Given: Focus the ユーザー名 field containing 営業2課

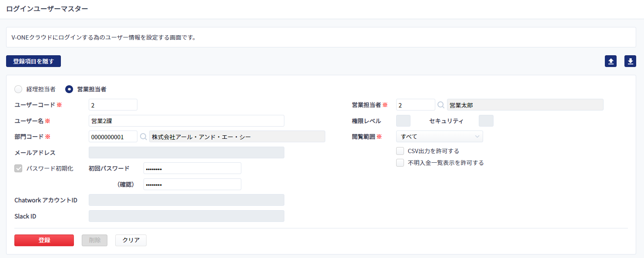Looking at the screenshot, I should (187, 121).
